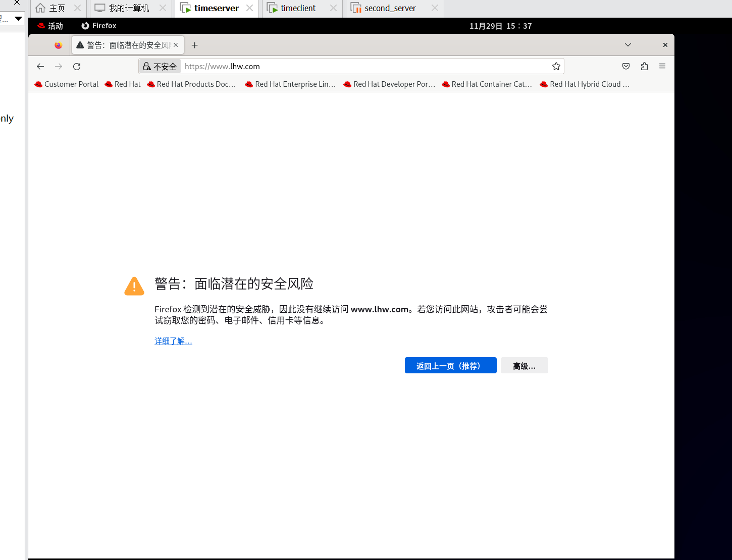Close the 警告 warning tab
Image resolution: width=732 pixels, height=560 pixels.
[x=176, y=45]
